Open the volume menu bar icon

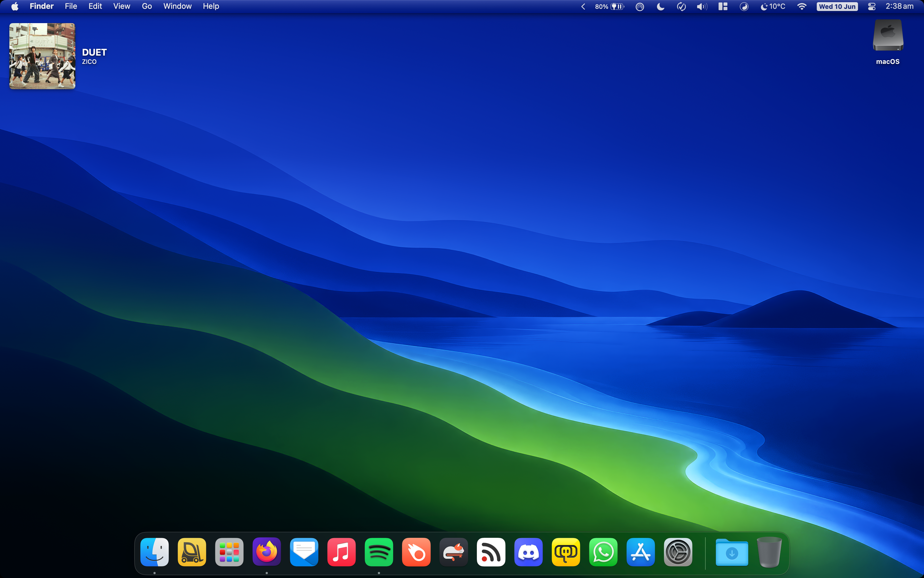[702, 7]
